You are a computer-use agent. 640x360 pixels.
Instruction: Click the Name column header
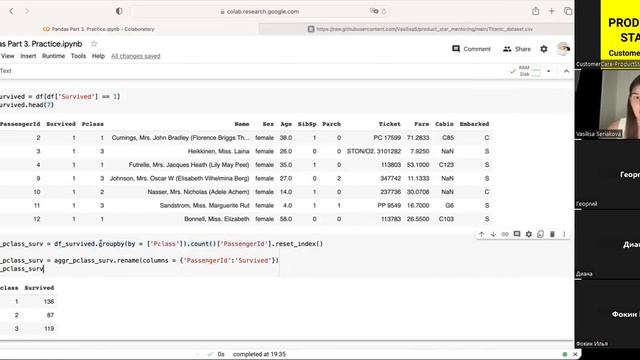(242, 124)
